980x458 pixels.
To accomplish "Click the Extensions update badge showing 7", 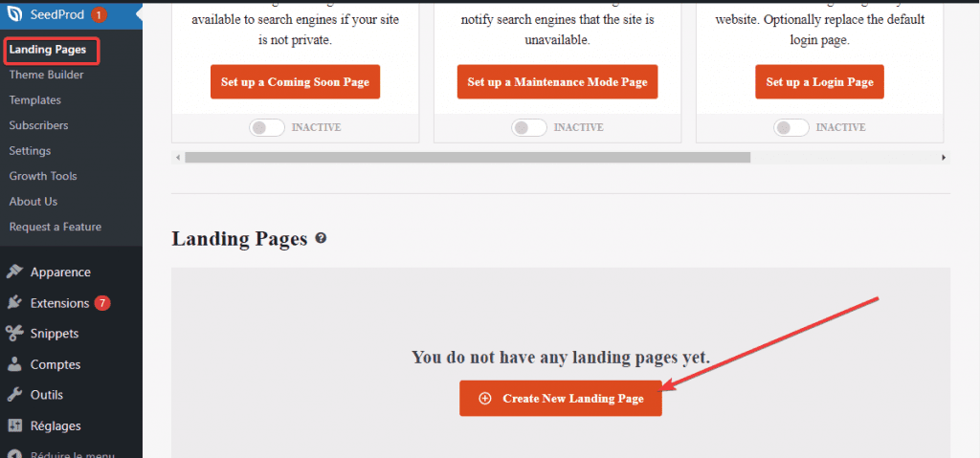I will point(102,304).
